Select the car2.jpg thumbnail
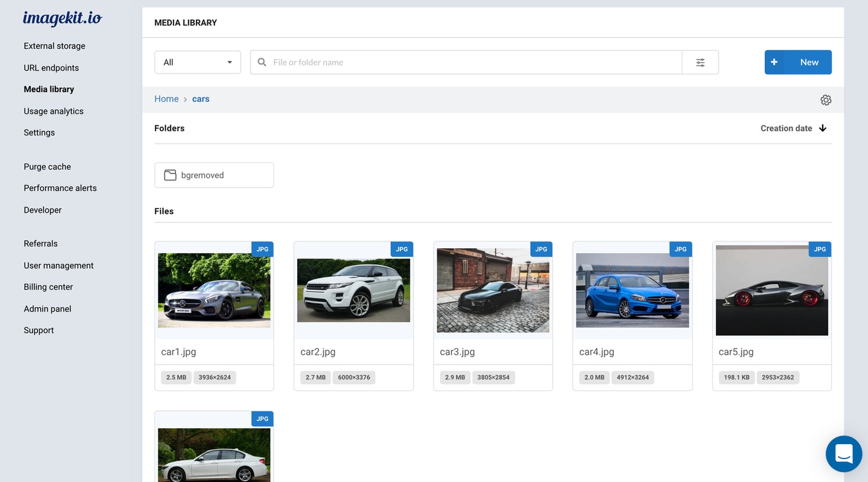The image size is (868, 482). pos(354,290)
